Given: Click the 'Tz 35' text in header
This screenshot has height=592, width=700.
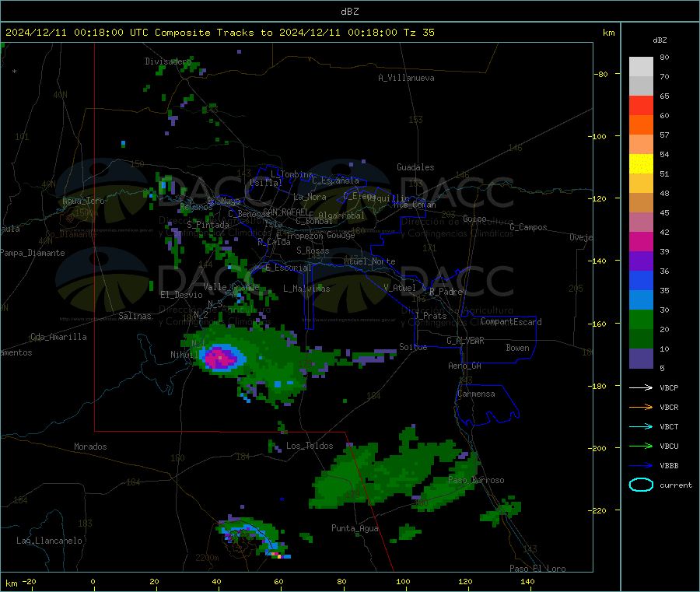Looking at the screenshot, I should [x=419, y=33].
